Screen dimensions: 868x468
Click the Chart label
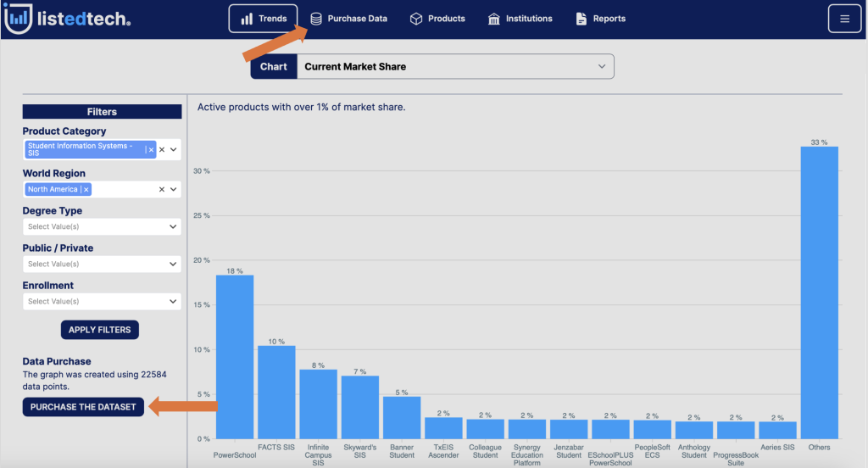coord(274,66)
